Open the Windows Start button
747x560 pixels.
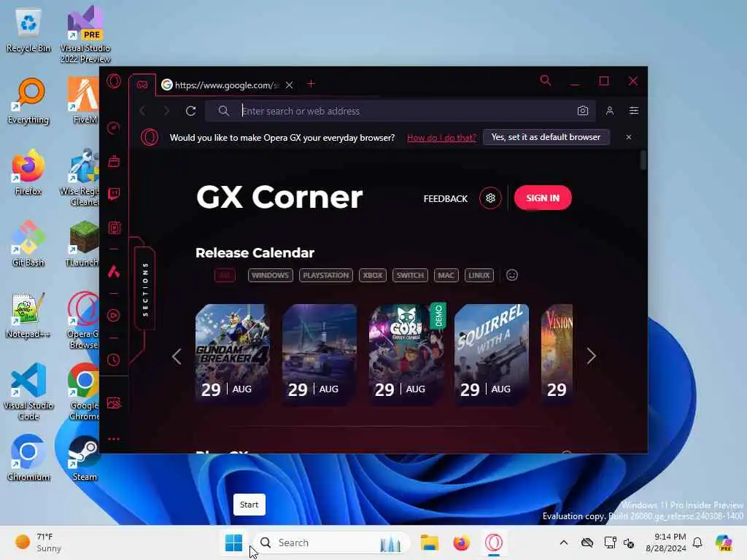tap(233, 542)
